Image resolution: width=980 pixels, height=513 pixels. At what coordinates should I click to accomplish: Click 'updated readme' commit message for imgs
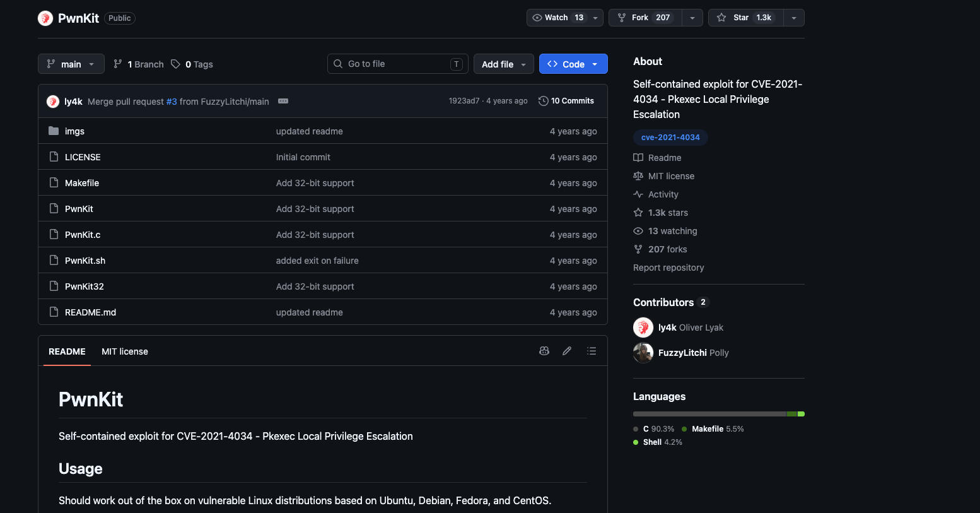click(x=310, y=131)
